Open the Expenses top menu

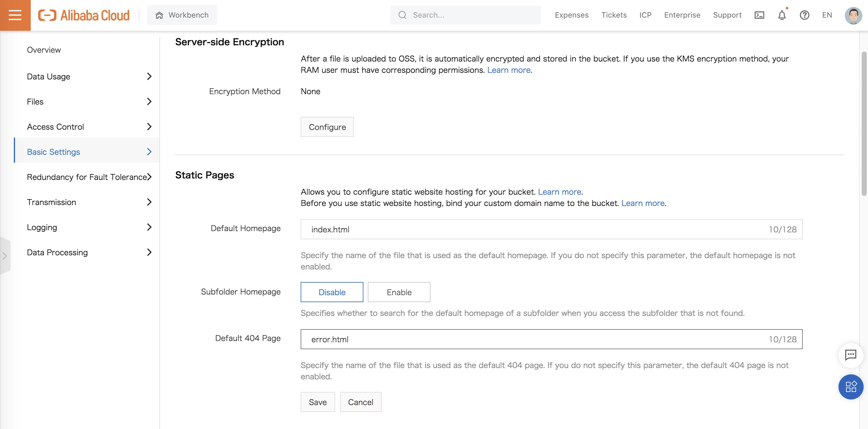click(571, 15)
